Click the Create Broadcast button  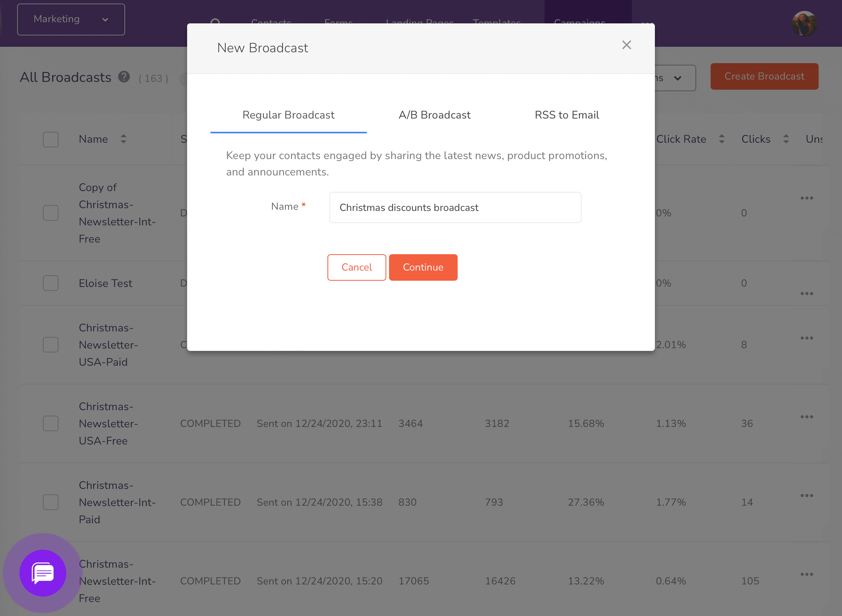pyautogui.click(x=765, y=76)
